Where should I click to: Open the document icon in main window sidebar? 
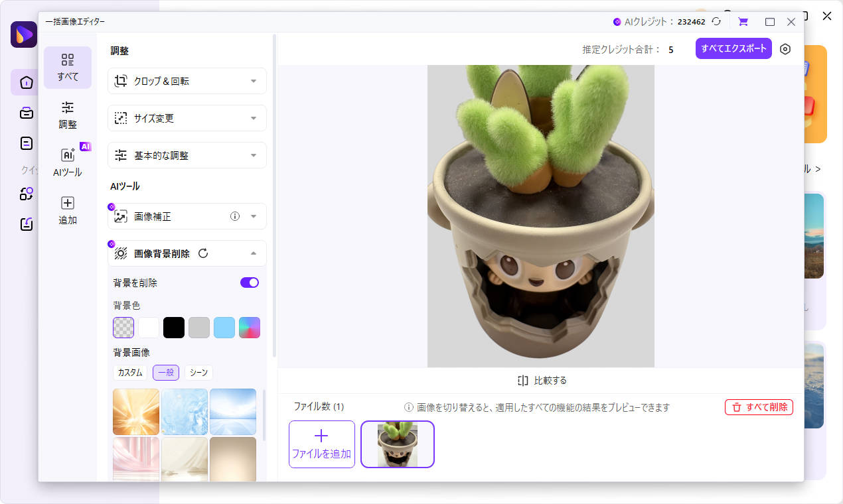point(26,143)
